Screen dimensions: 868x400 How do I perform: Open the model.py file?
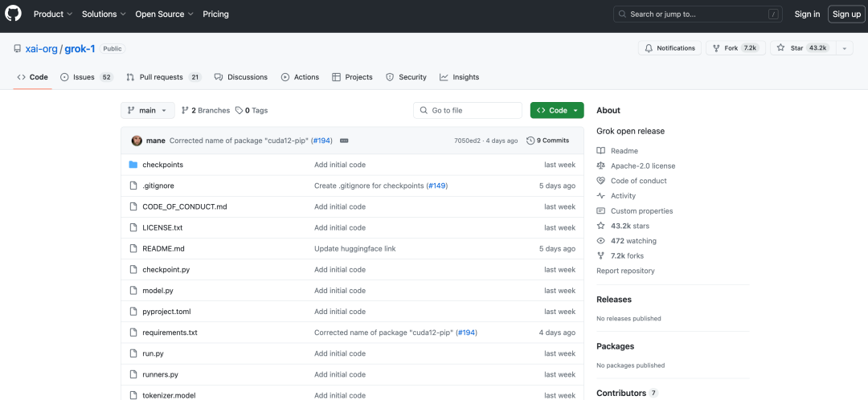pyautogui.click(x=158, y=291)
